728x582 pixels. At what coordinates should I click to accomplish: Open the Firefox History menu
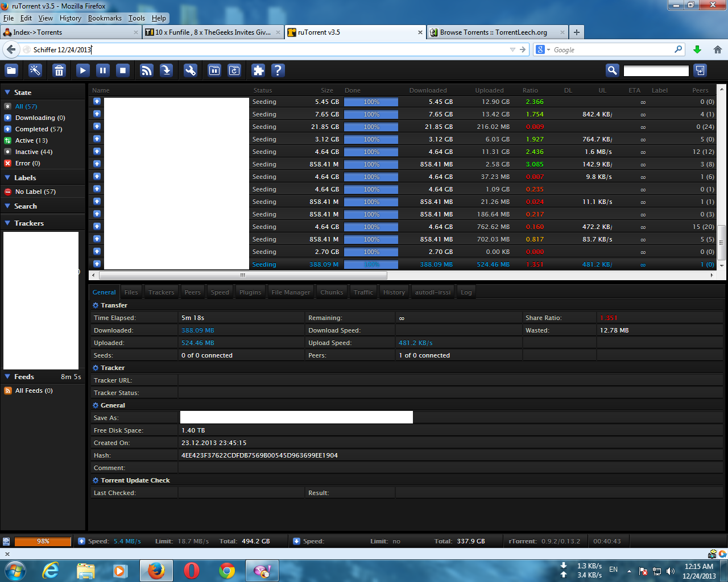click(x=71, y=18)
